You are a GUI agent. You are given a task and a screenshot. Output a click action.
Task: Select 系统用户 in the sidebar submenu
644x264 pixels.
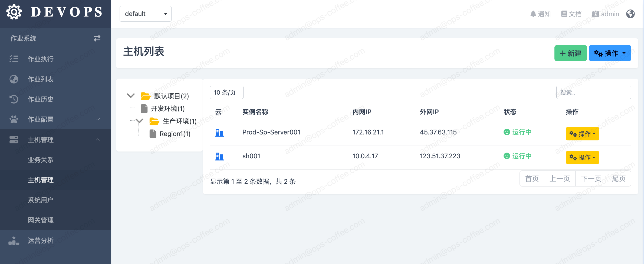41,200
